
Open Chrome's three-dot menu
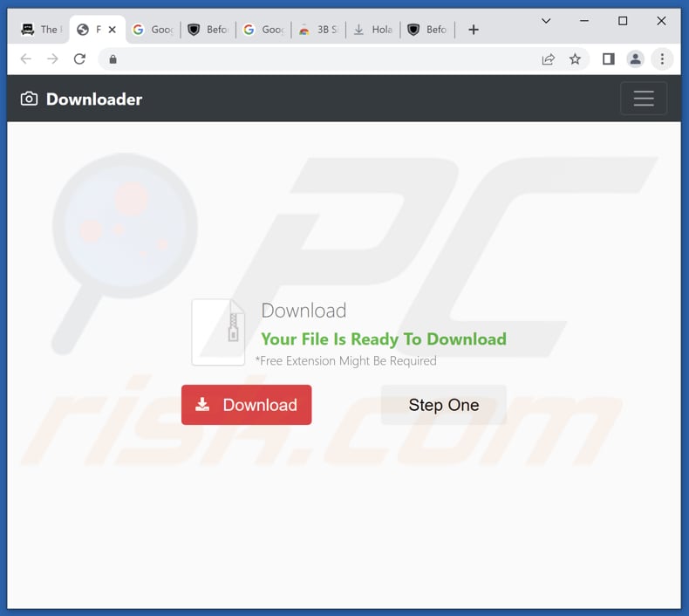pos(662,59)
